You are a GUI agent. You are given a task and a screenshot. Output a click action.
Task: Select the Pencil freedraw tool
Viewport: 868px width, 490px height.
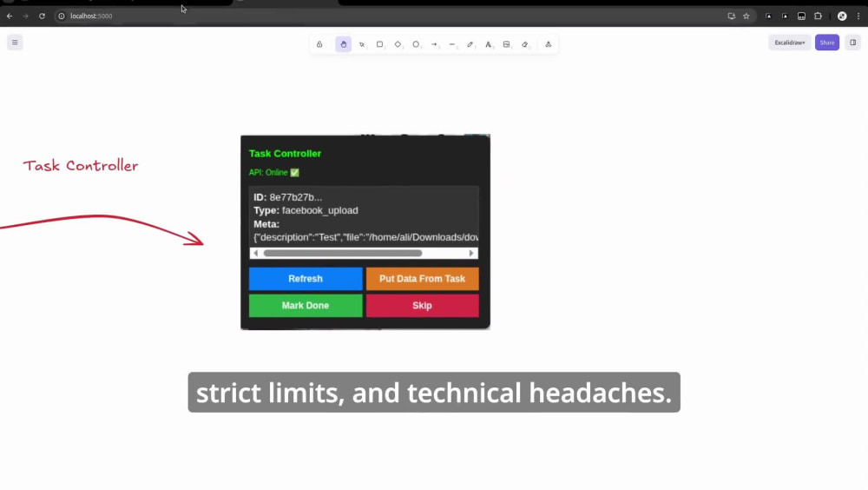click(470, 44)
